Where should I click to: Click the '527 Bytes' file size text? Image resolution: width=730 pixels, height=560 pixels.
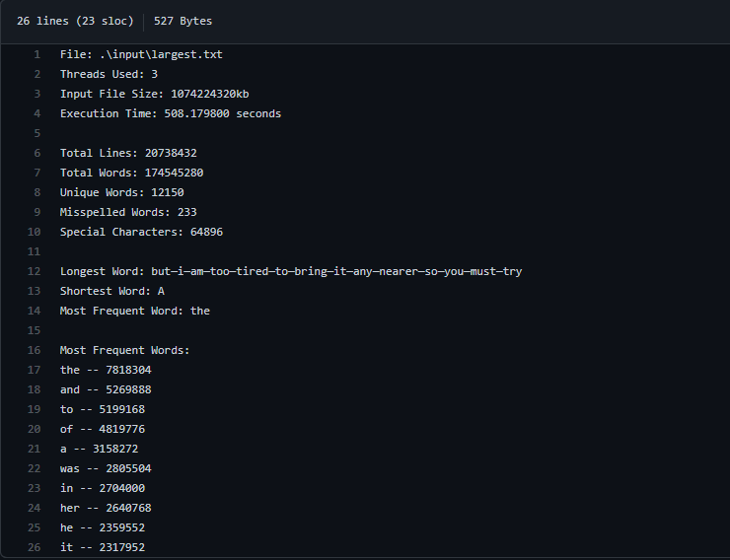182,22
